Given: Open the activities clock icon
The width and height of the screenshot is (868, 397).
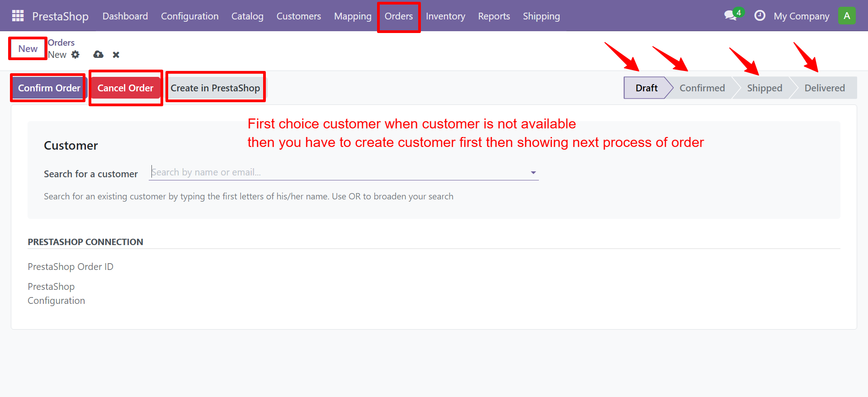Looking at the screenshot, I should pos(760,16).
